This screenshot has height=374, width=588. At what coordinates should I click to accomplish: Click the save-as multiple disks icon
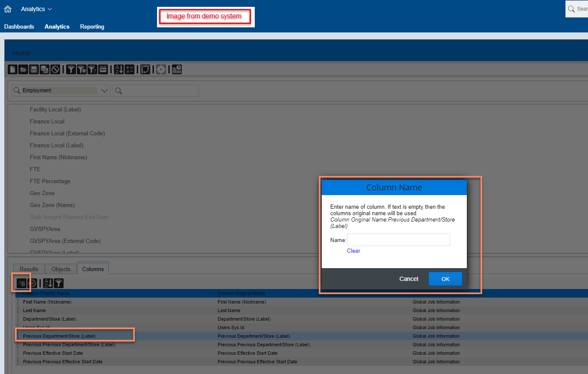(x=45, y=69)
